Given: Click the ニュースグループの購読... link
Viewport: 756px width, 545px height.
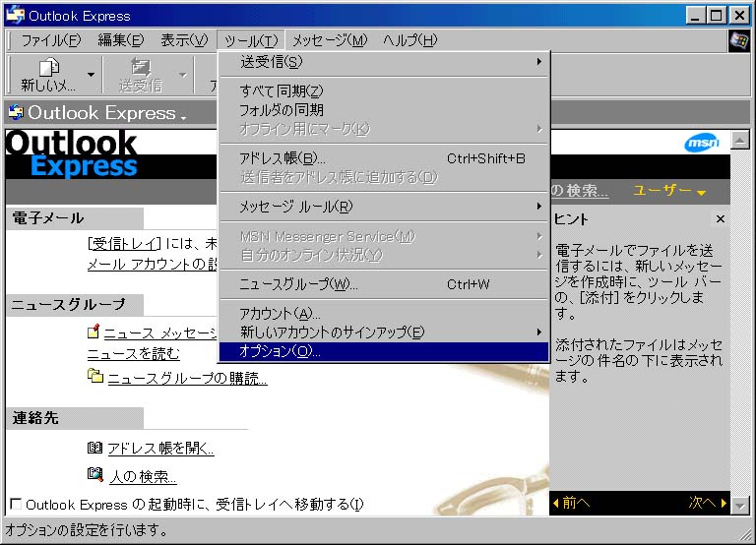Looking at the screenshot, I should [x=187, y=379].
